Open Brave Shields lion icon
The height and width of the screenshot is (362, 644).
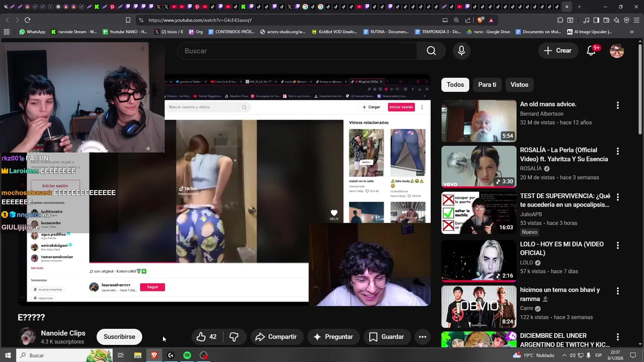[x=480, y=20]
